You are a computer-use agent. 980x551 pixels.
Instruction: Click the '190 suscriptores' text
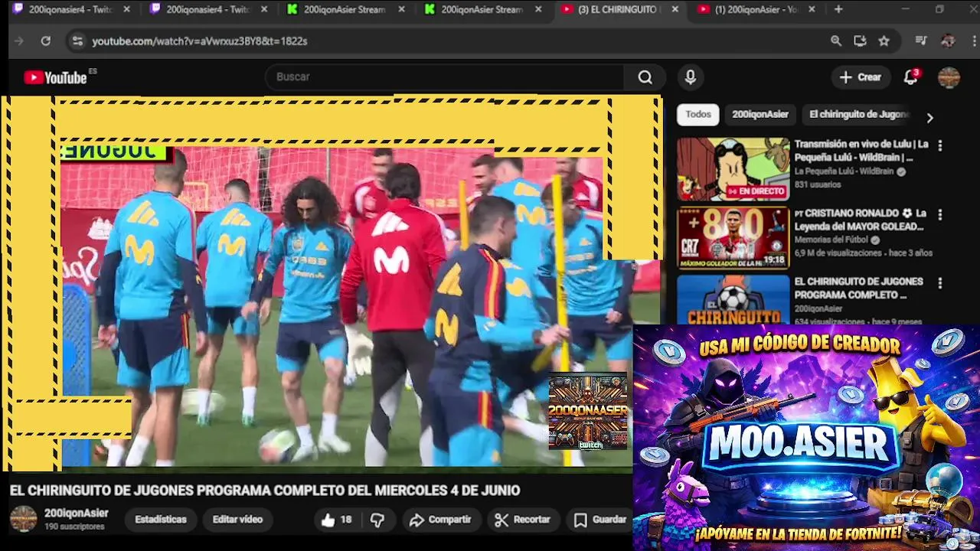coord(73,527)
